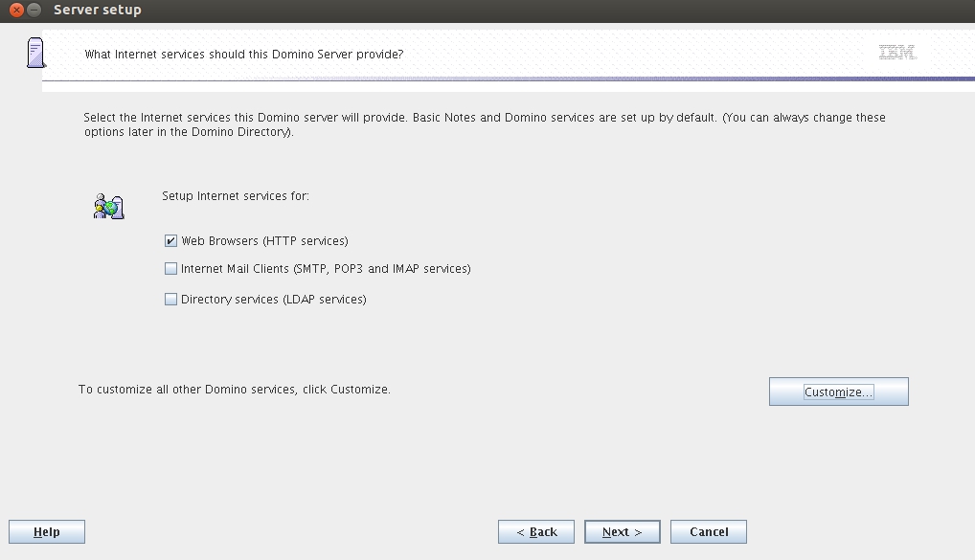Uncheck the Web Browsers (HTTP services) checkbox
This screenshot has width=975, height=560.
(x=171, y=241)
